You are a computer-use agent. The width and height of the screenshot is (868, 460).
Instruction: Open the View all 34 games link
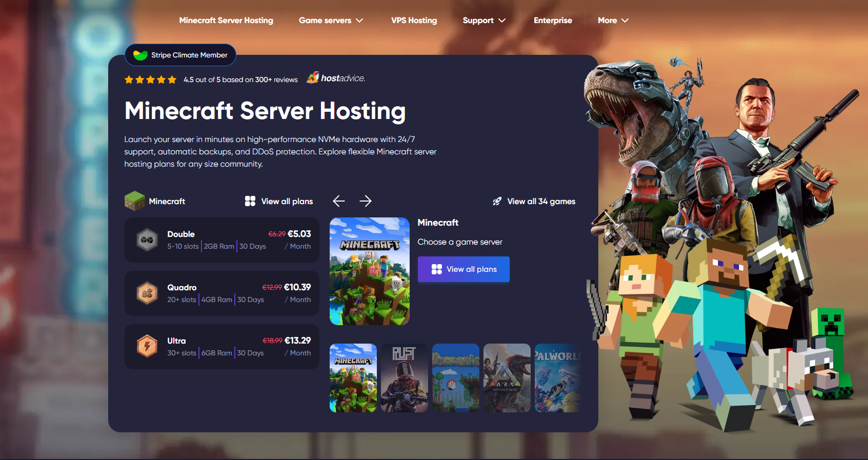(541, 202)
